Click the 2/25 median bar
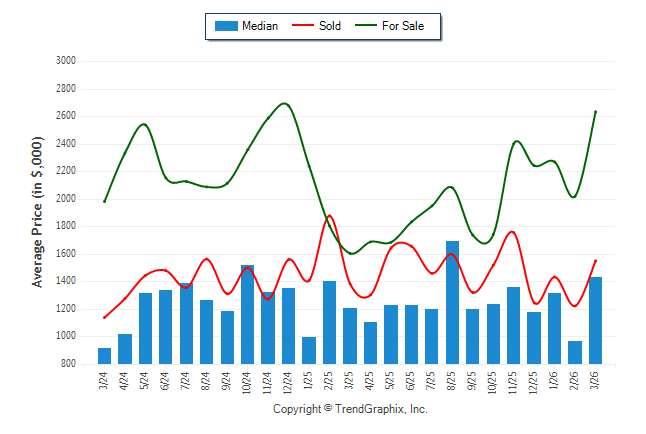This screenshot has width=646, height=434. [329, 322]
